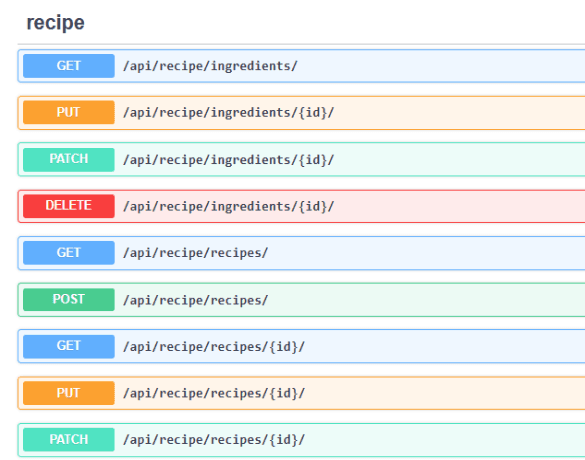Select path text /api/recipe/ingredients/

210,66
